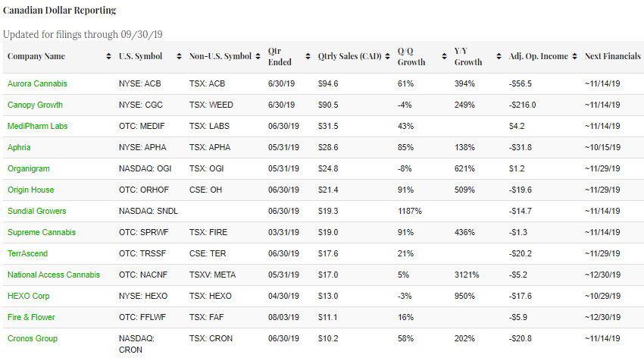Sort by Adj. Op. Income arrows
The image size is (644, 358).
[574, 57]
